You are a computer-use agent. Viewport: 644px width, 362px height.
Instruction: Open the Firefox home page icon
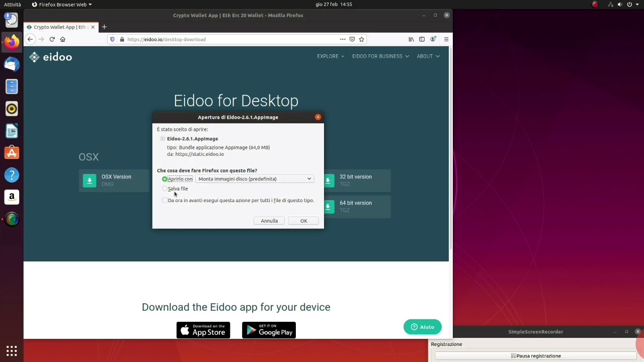pos(63,39)
